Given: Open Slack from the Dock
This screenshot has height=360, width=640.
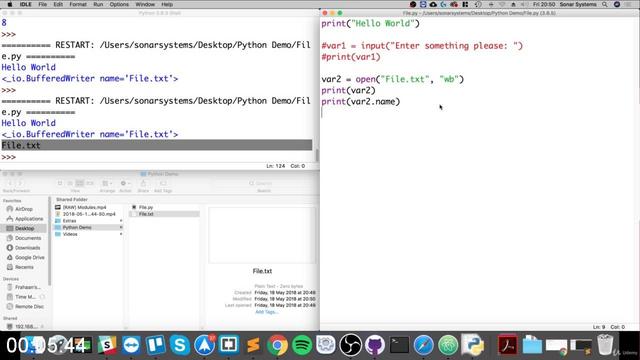Looking at the screenshot, I should coord(107,345).
